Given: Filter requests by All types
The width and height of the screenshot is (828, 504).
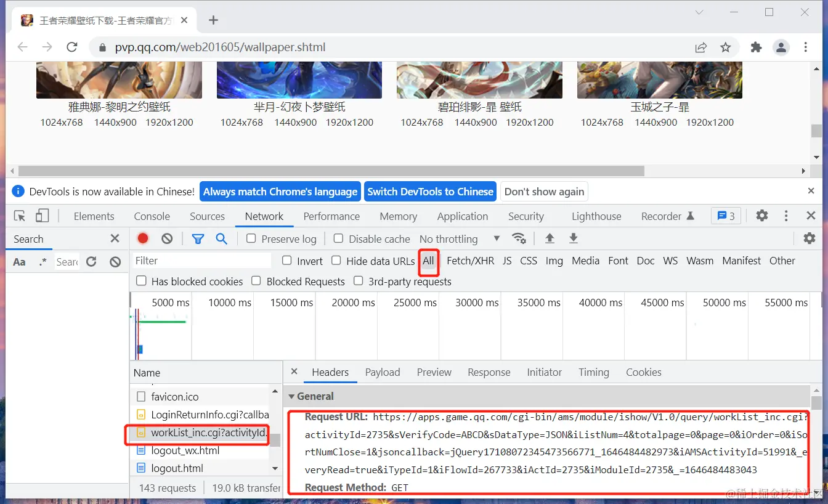Looking at the screenshot, I should coord(428,261).
